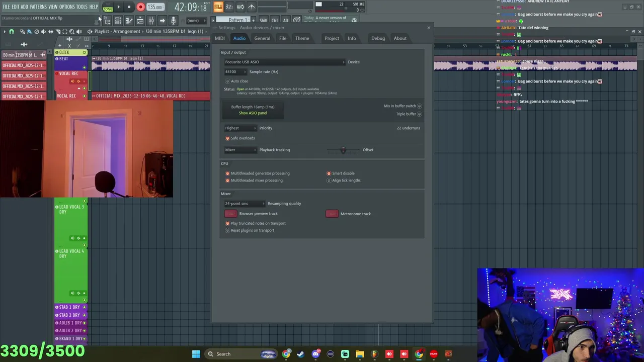Toggle the Triple buffer option
This screenshot has height=362, width=644.
point(419,114)
